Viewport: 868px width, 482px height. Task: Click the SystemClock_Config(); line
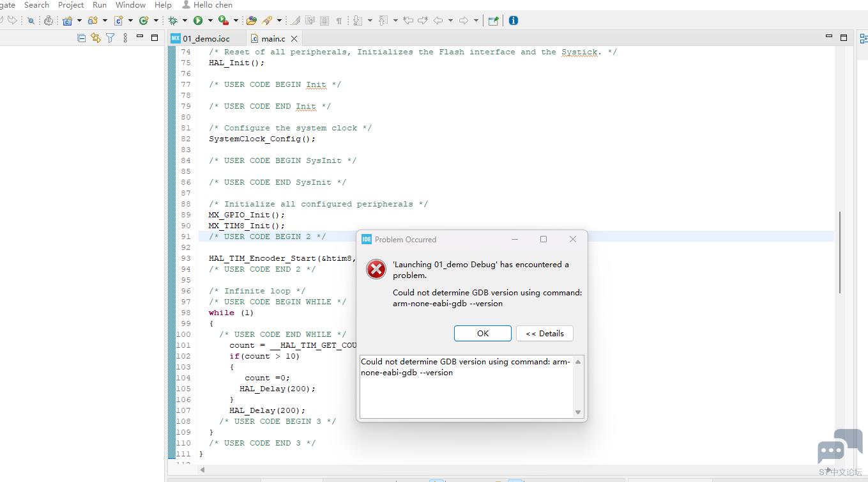tap(262, 139)
